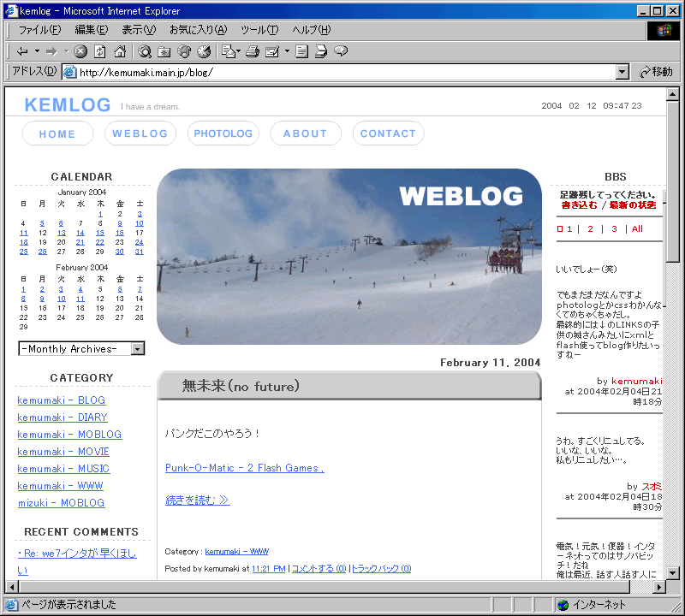Show All BBS pages link
This screenshot has height=616, width=685.
pyautogui.click(x=637, y=228)
